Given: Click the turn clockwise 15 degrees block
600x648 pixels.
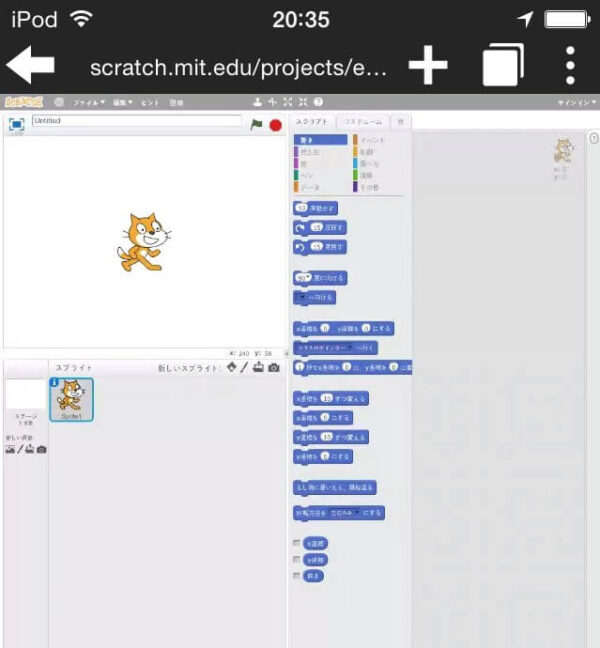Looking at the screenshot, I should point(320,228).
